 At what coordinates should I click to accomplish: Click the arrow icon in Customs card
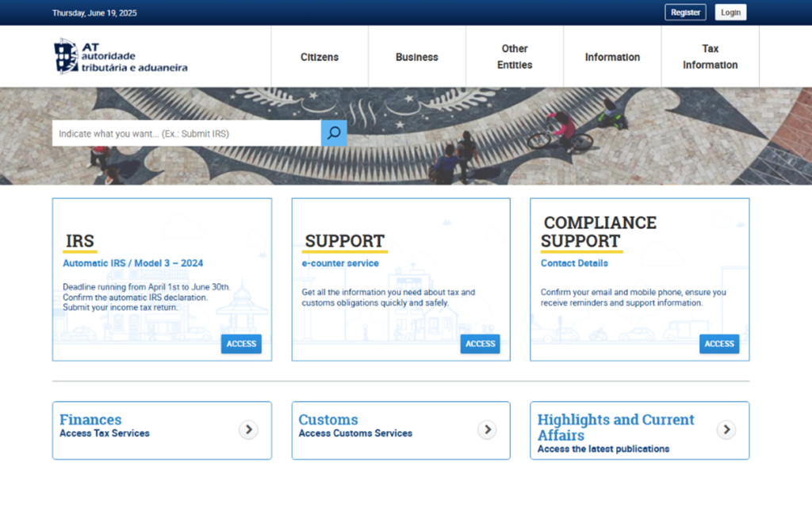[x=487, y=430]
